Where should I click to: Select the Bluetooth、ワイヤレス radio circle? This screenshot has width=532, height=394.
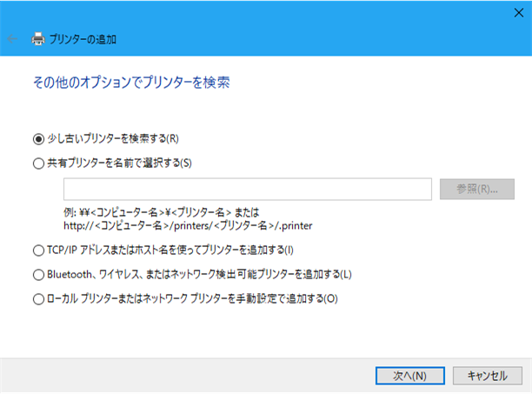point(38,275)
